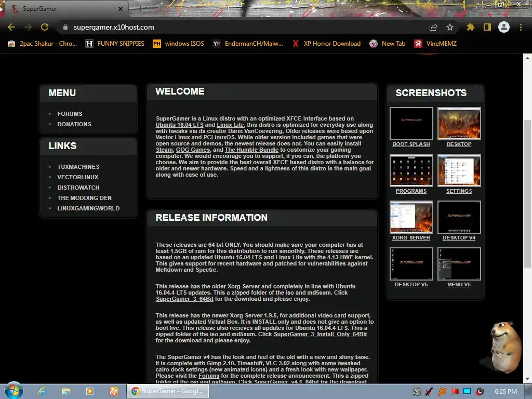Open the New Tab bookmark
532x399 pixels.
pos(388,44)
